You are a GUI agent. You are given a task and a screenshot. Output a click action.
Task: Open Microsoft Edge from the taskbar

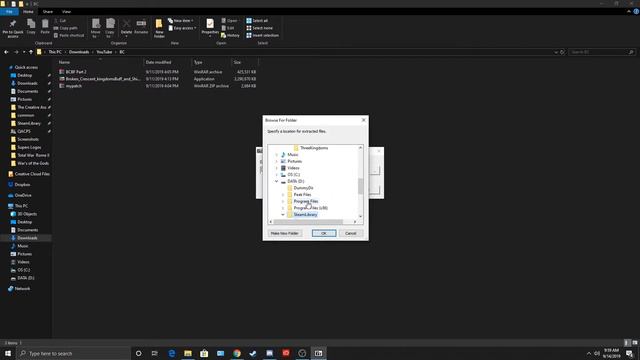click(171, 353)
